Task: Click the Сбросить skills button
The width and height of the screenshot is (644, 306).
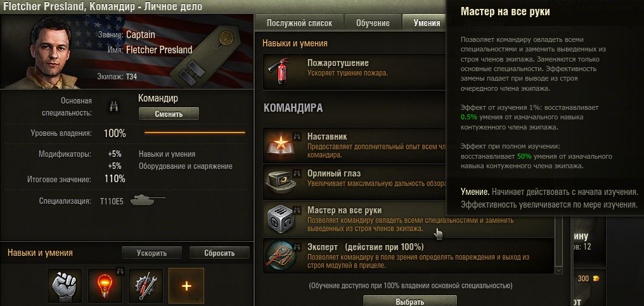Action: (x=219, y=253)
